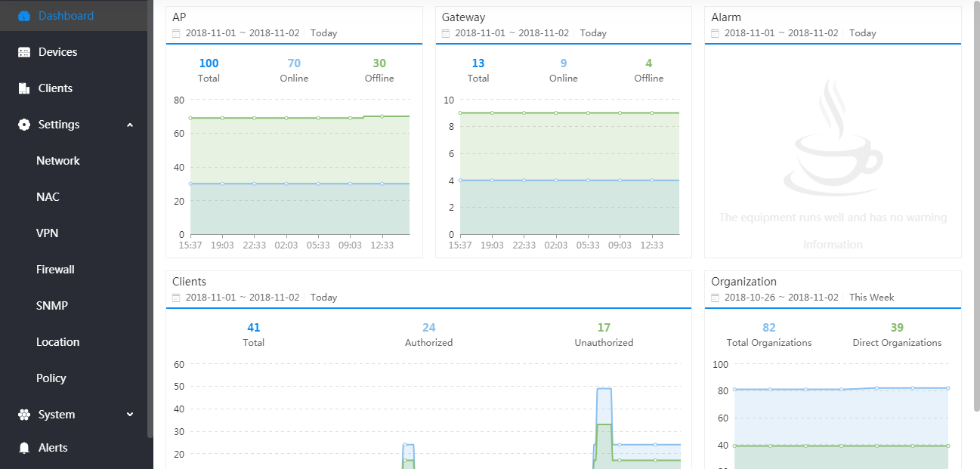Collapse the Settings menu chevron

130,125
